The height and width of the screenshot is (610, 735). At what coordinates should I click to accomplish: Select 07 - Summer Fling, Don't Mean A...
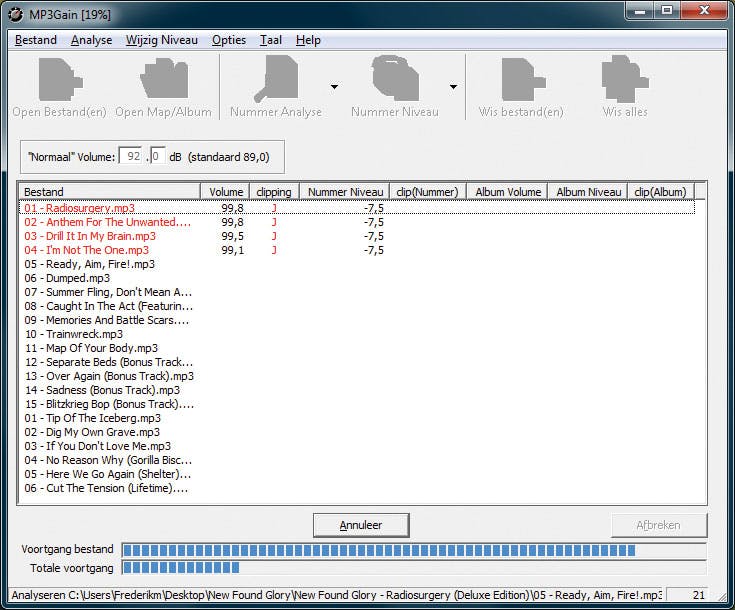(108, 293)
